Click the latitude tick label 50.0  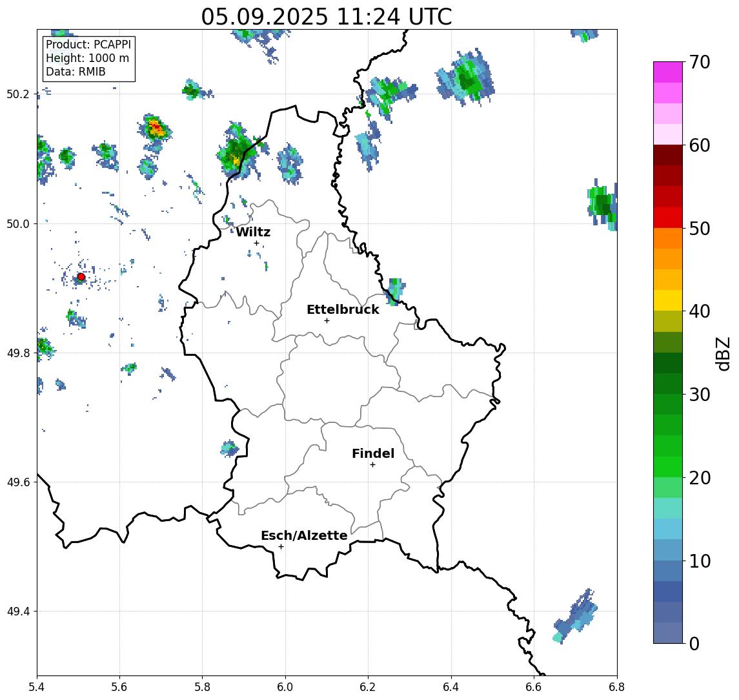[18, 223]
